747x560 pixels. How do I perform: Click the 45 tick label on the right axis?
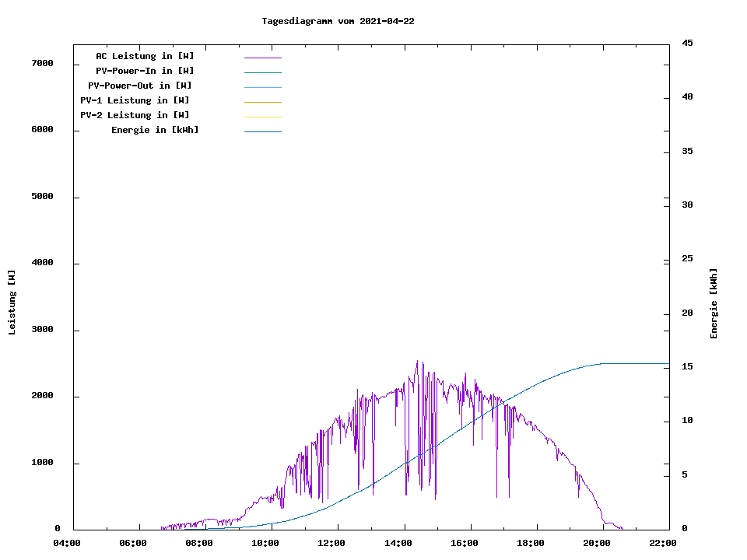(687, 43)
